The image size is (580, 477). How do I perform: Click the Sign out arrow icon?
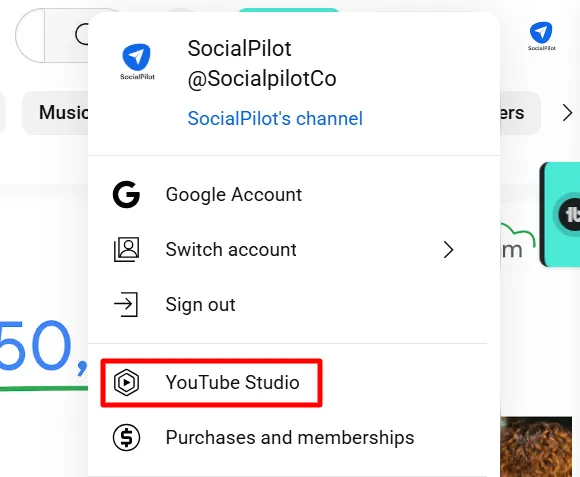click(126, 305)
